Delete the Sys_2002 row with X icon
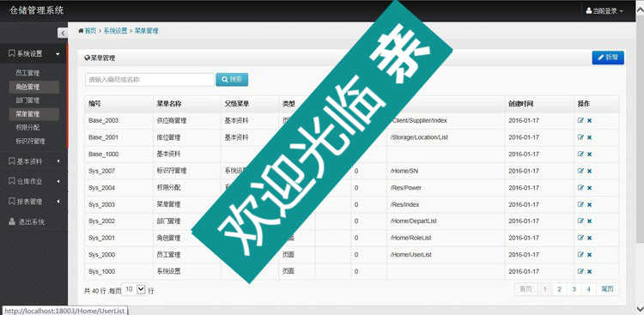 [x=589, y=221]
